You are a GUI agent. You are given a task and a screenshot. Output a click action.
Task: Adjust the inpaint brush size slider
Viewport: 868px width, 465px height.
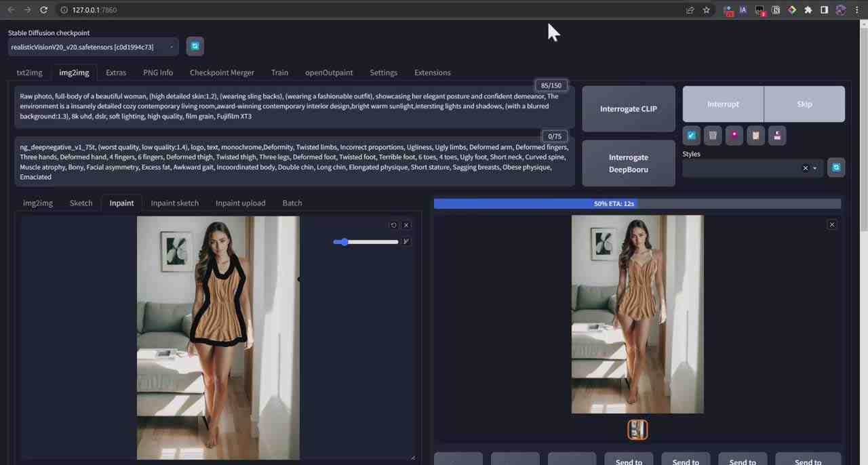coord(344,241)
